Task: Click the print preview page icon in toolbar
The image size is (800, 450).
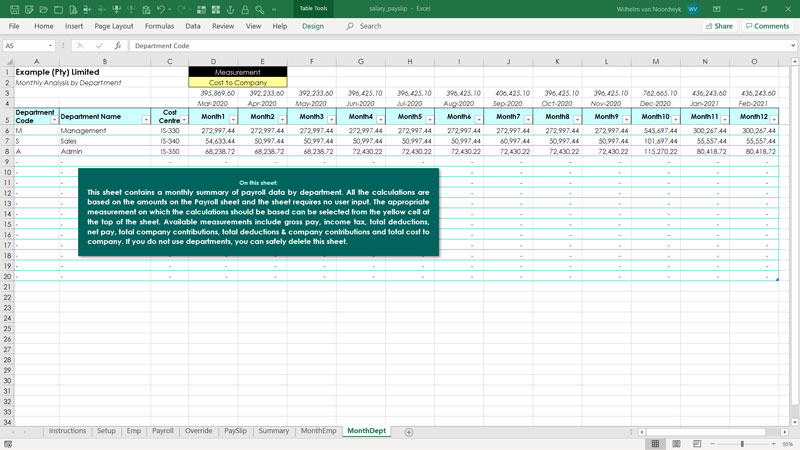Action: (x=73, y=10)
